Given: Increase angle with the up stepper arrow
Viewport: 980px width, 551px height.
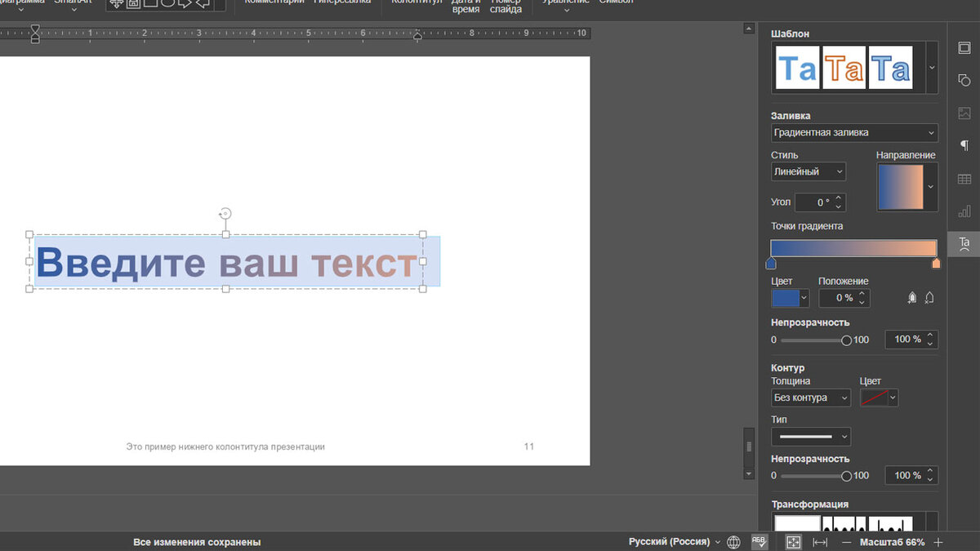Looking at the screenshot, I should pyautogui.click(x=839, y=198).
